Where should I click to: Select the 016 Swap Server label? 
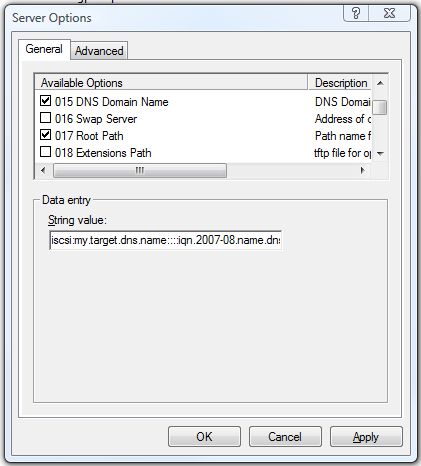[96, 119]
